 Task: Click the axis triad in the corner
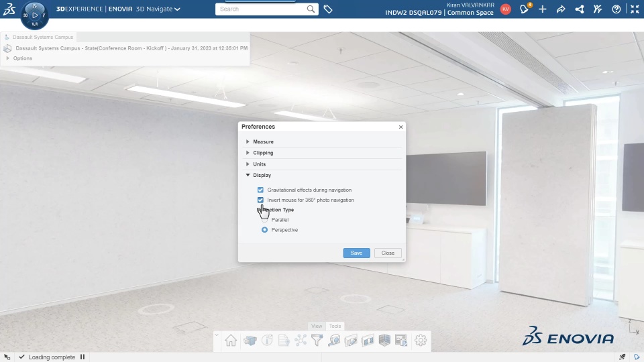pos(633,327)
